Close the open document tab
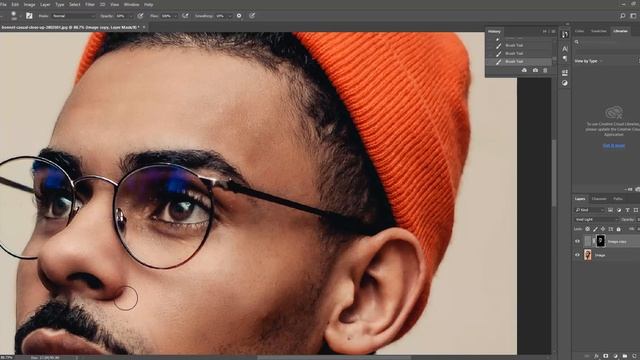The width and height of the screenshot is (640, 360). [x=144, y=27]
